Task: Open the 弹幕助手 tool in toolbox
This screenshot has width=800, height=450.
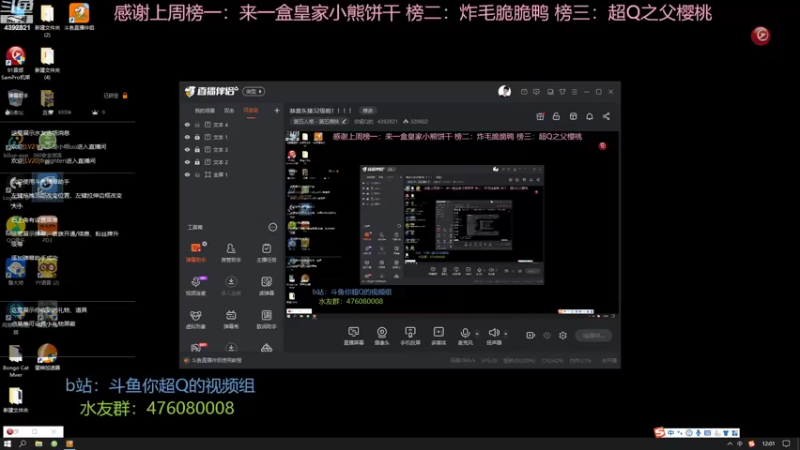Action: [x=196, y=252]
